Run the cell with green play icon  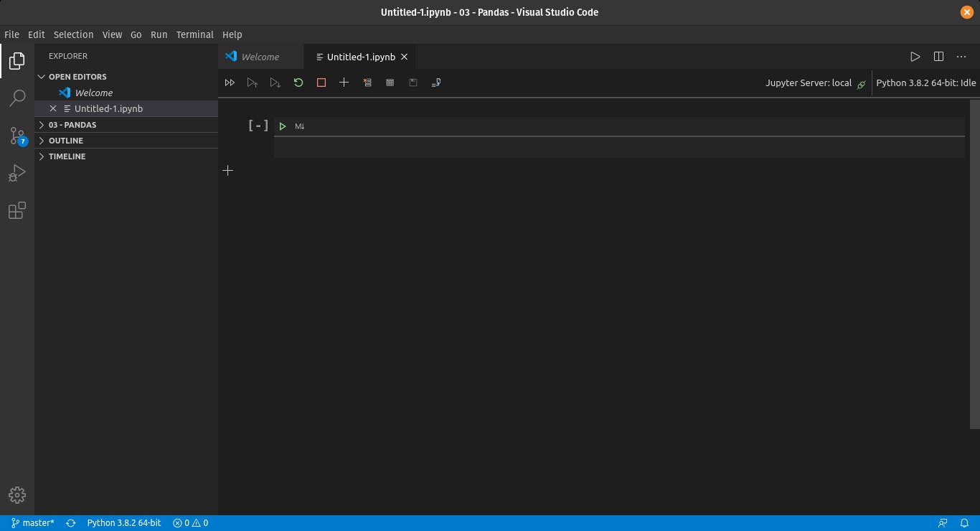(x=283, y=126)
